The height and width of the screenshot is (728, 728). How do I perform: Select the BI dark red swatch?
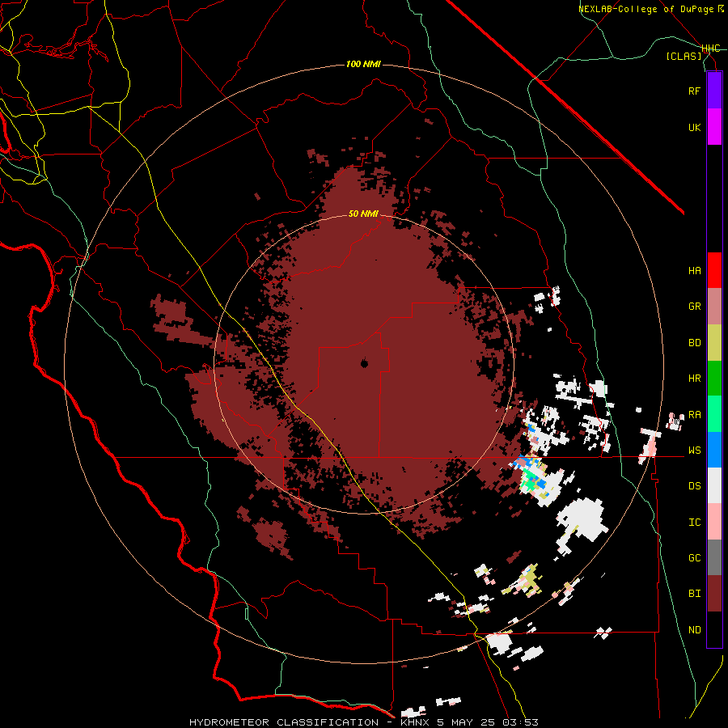714,594
